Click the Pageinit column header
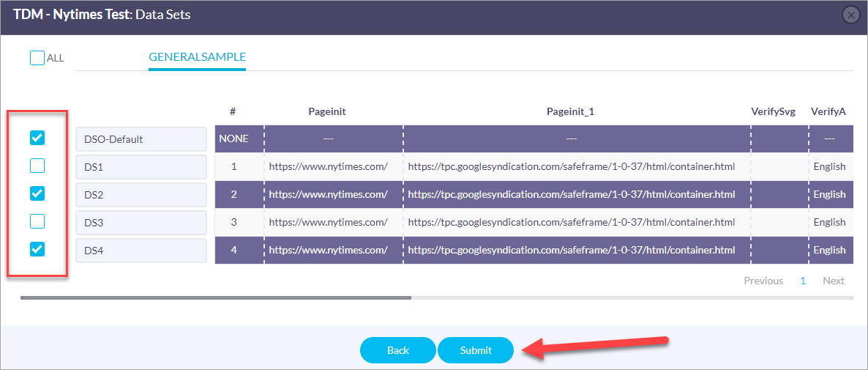This screenshot has width=868, height=370. pyautogui.click(x=327, y=111)
